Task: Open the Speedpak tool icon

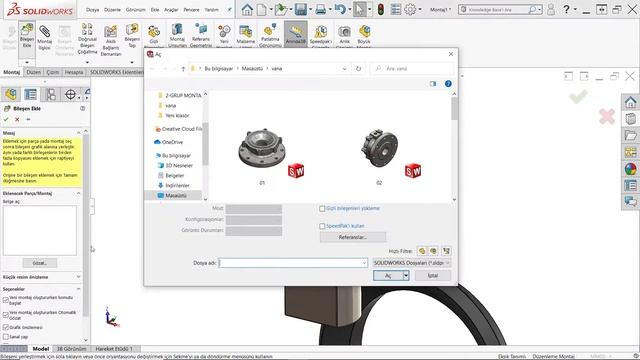Action: coord(320,31)
